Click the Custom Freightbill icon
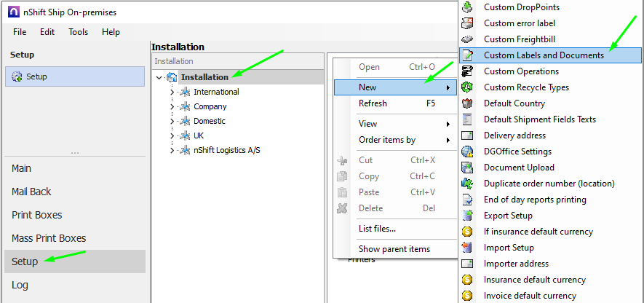Screen dimensions: 644x303 (468, 39)
